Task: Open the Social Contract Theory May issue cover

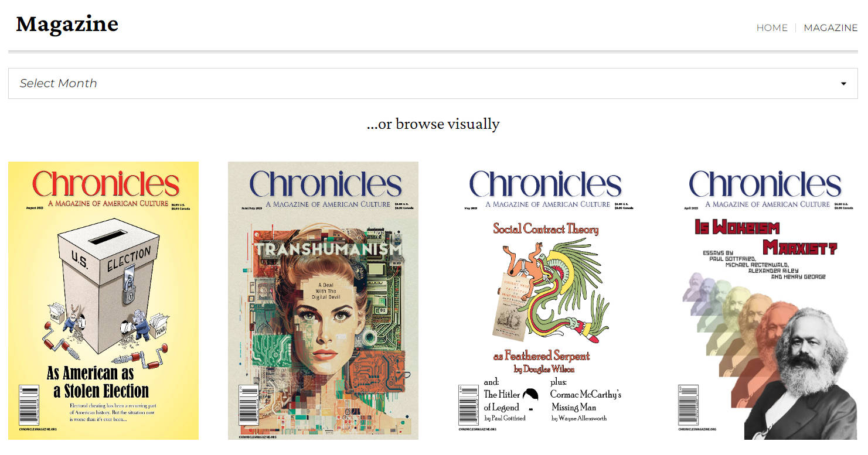Action: point(543,300)
